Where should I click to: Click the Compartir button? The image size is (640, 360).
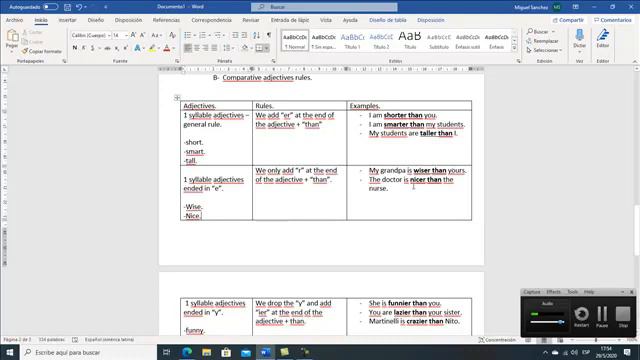click(x=568, y=20)
